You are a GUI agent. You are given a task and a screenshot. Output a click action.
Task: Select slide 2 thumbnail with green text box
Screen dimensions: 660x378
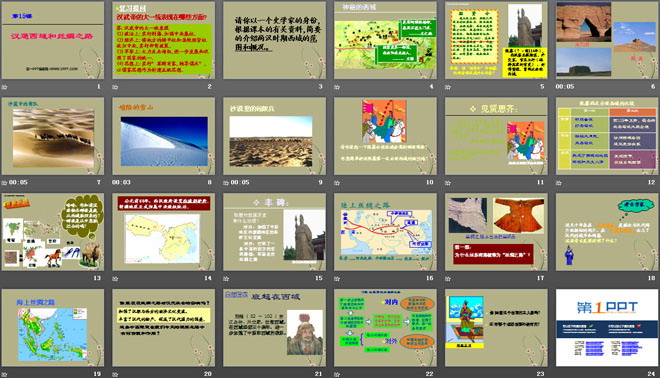tap(164, 40)
